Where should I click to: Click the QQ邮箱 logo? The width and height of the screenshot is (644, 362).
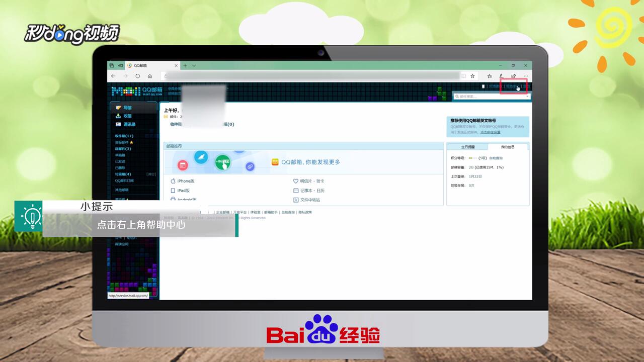click(x=137, y=91)
